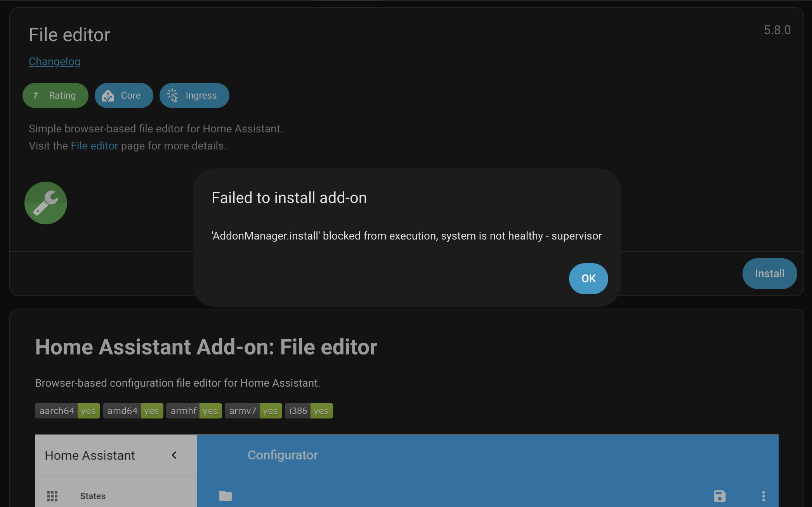Click the amd64 yes badge
Viewport: 812px width, 507px height.
133,411
